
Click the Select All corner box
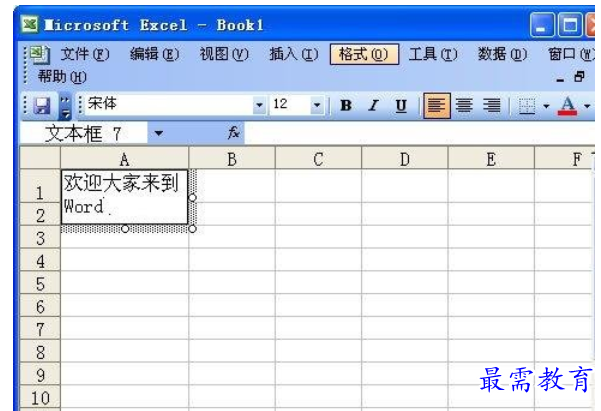(40, 158)
